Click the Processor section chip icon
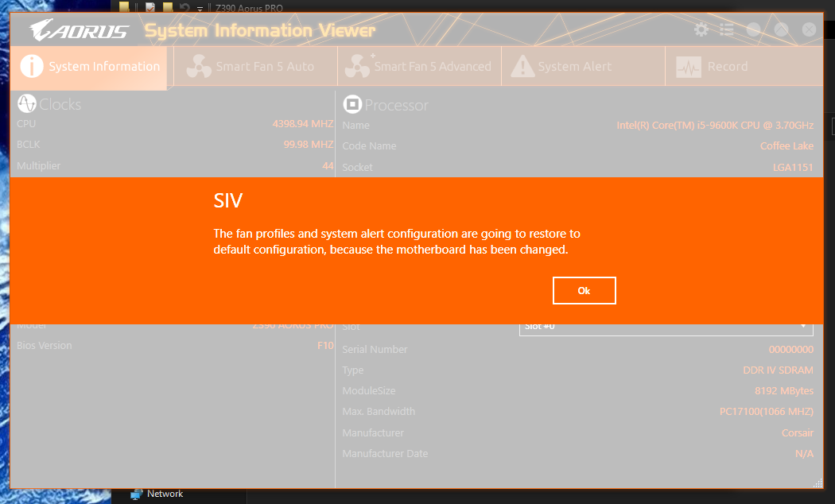Screen dimensions: 835x504 352,104
